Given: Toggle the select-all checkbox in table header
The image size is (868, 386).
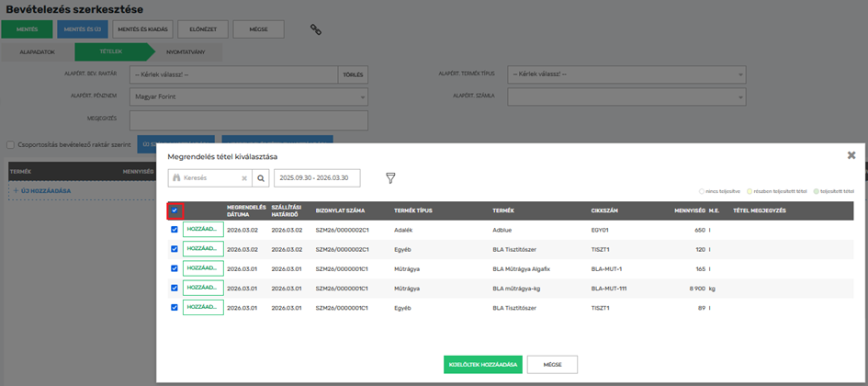Looking at the screenshot, I should 175,210.
